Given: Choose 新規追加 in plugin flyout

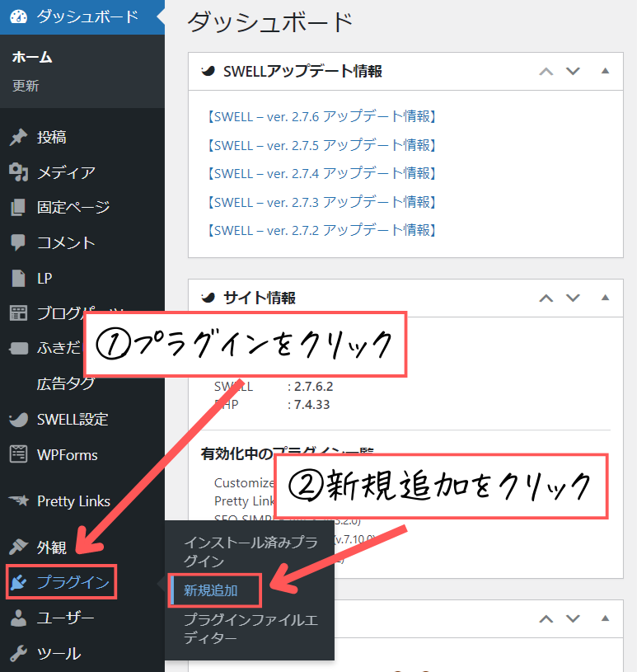Looking at the screenshot, I should click(x=211, y=590).
